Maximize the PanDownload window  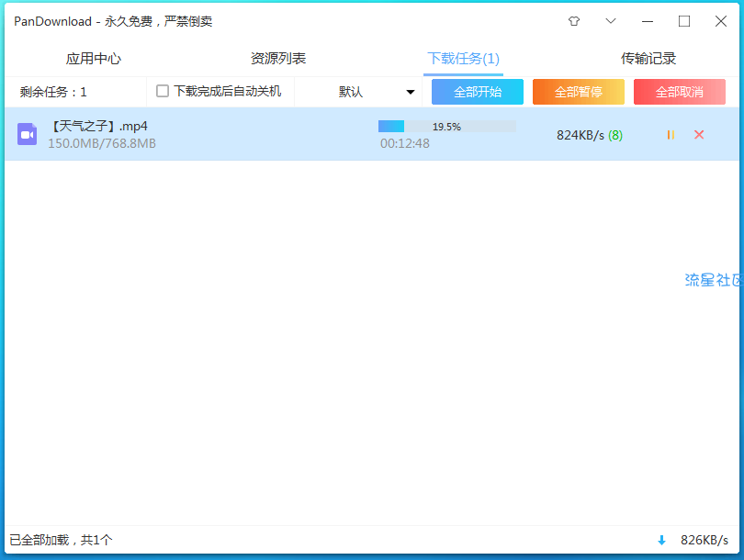683,21
